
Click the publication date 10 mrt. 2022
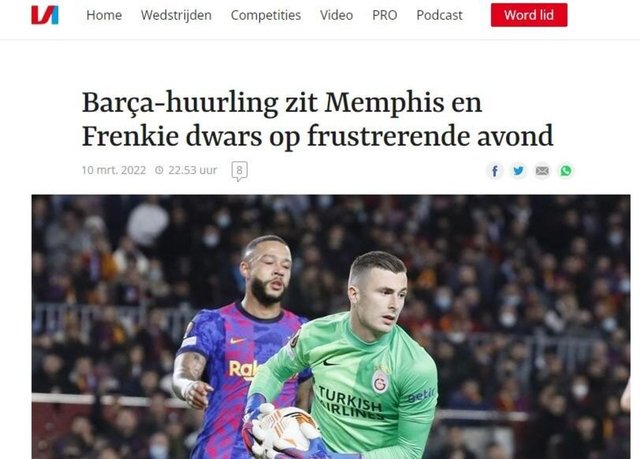point(114,170)
